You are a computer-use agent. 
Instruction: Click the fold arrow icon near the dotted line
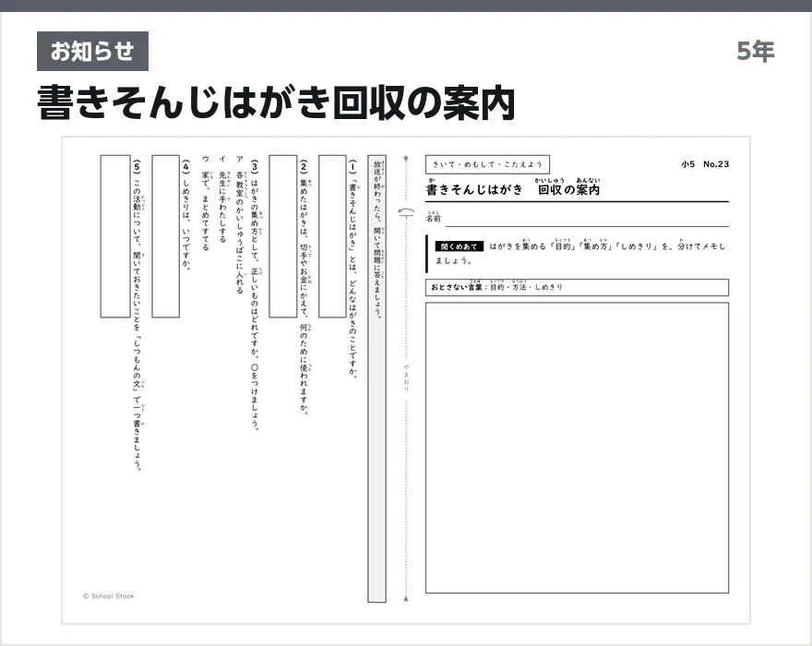(x=407, y=213)
